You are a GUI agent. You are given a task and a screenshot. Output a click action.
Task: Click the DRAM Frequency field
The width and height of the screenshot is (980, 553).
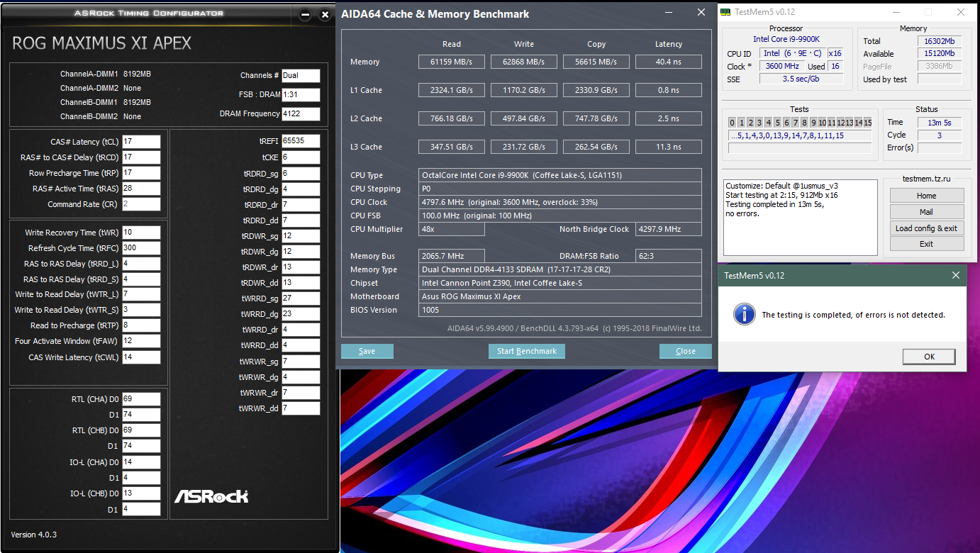click(x=301, y=113)
